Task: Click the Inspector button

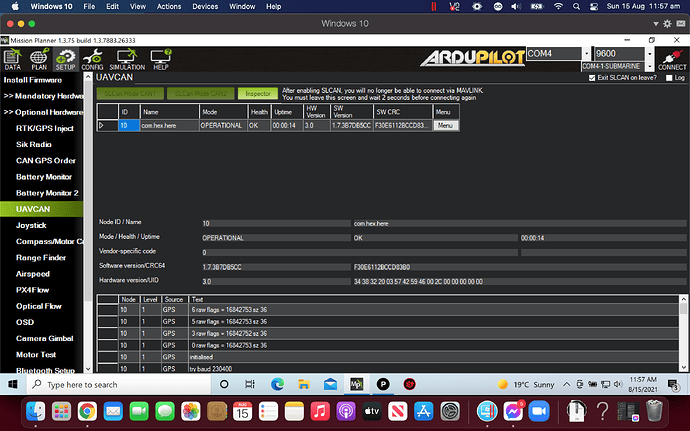Action: pos(258,94)
